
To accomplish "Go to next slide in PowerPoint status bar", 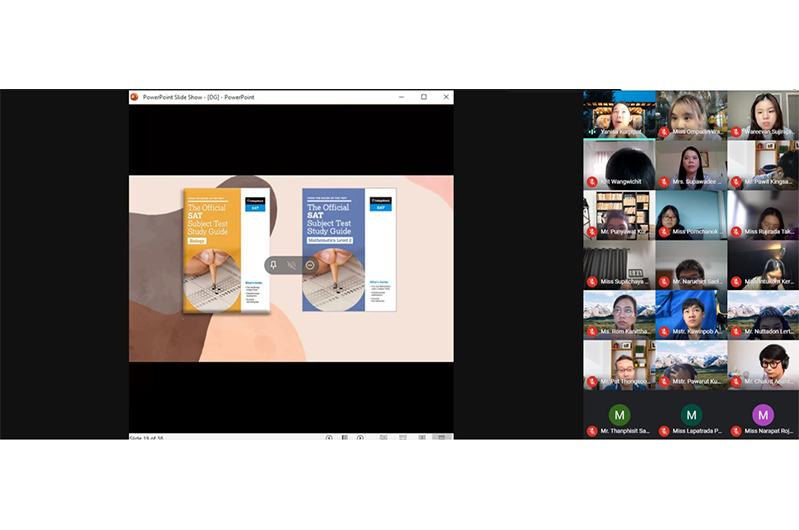I will tap(360, 437).
